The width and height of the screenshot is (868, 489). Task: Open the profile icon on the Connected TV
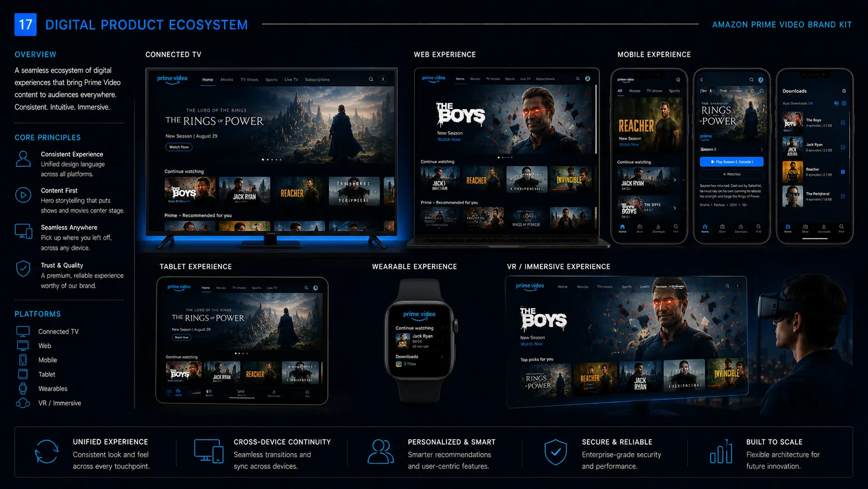[x=383, y=80]
